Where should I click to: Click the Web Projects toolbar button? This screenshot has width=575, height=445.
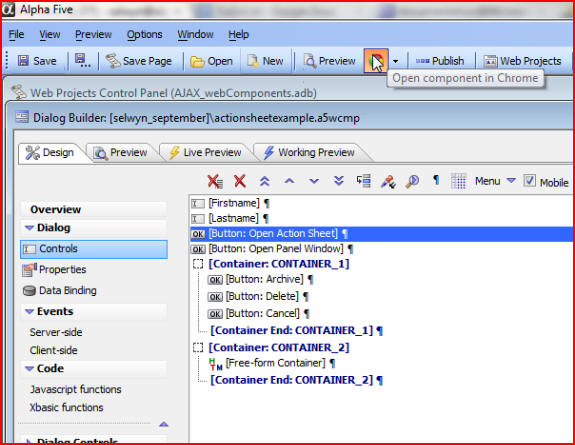(522, 61)
